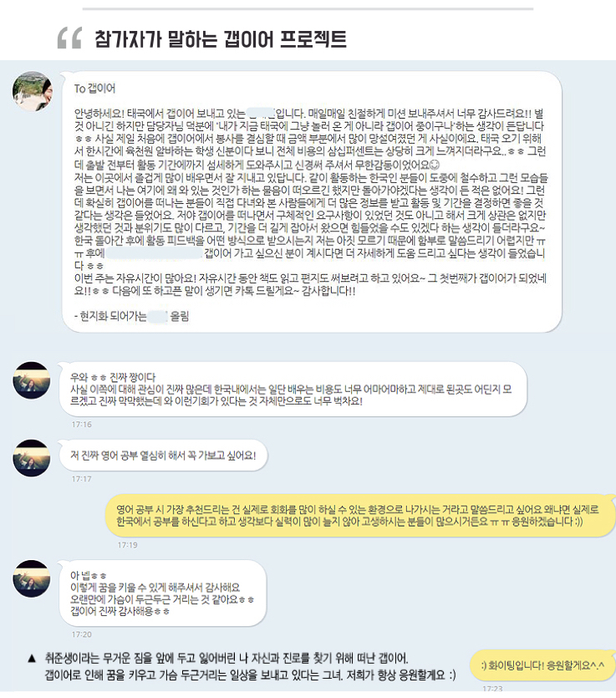Click avatar next to 17:16 message
616x698 pixels.
pyautogui.click(x=32, y=380)
